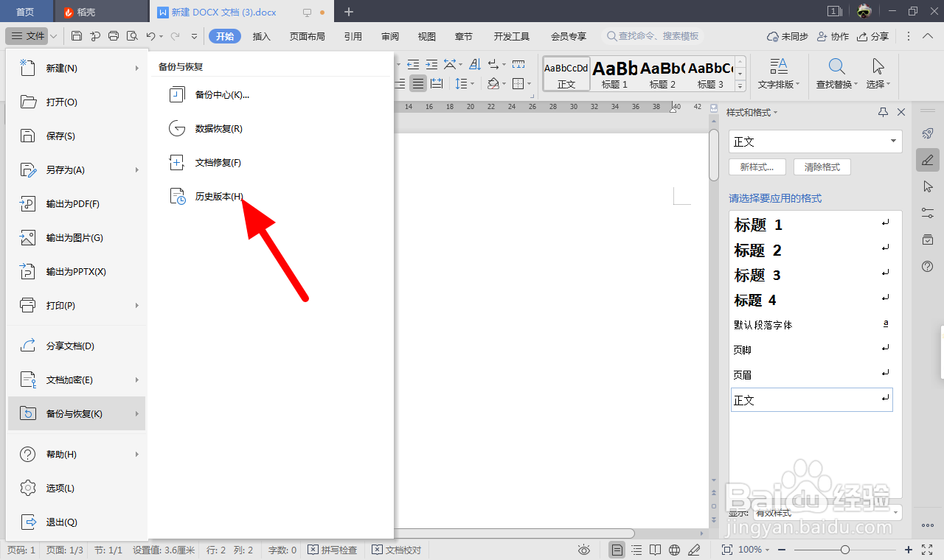This screenshot has width=944, height=560.
Task: Switch to the View (视图) tab
Action: tap(427, 36)
